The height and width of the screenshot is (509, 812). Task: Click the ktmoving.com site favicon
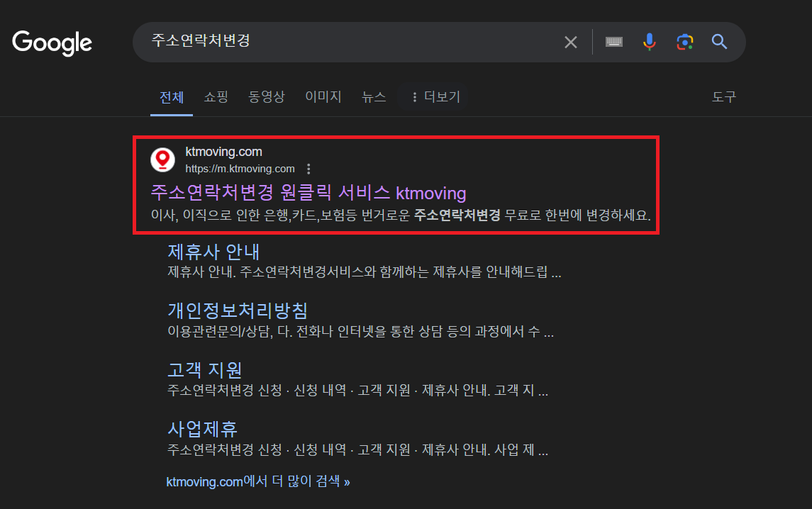(162, 160)
